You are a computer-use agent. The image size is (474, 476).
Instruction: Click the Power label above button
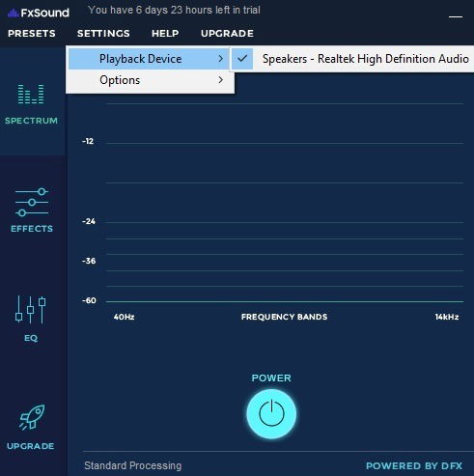[x=271, y=378]
